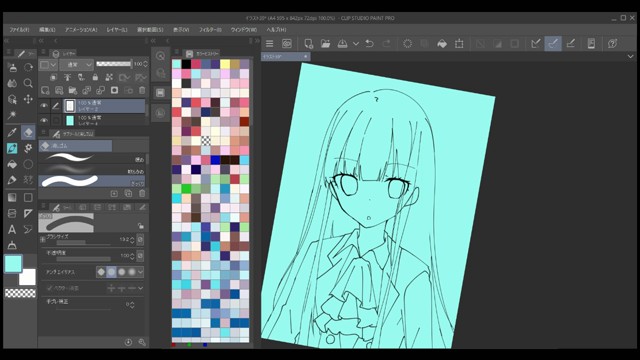Open file via folder icon in command bar
The width and height of the screenshot is (640, 360).
[325, 44]
